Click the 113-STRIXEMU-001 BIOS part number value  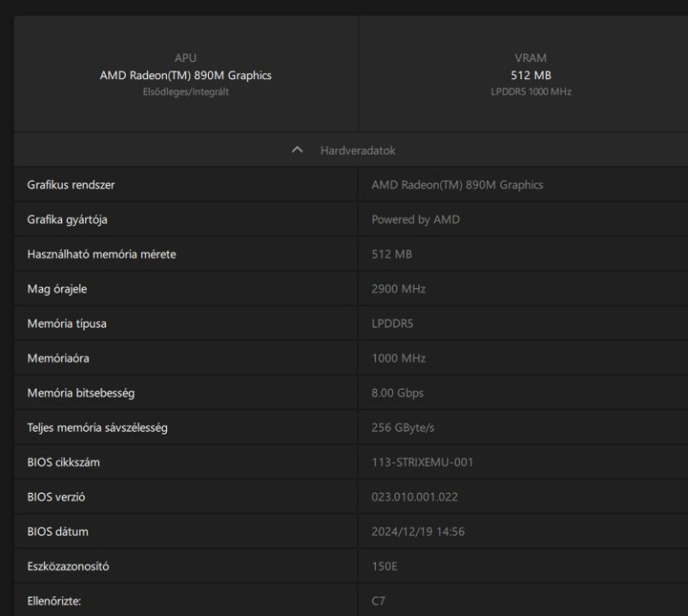click(x=422, y=462)
